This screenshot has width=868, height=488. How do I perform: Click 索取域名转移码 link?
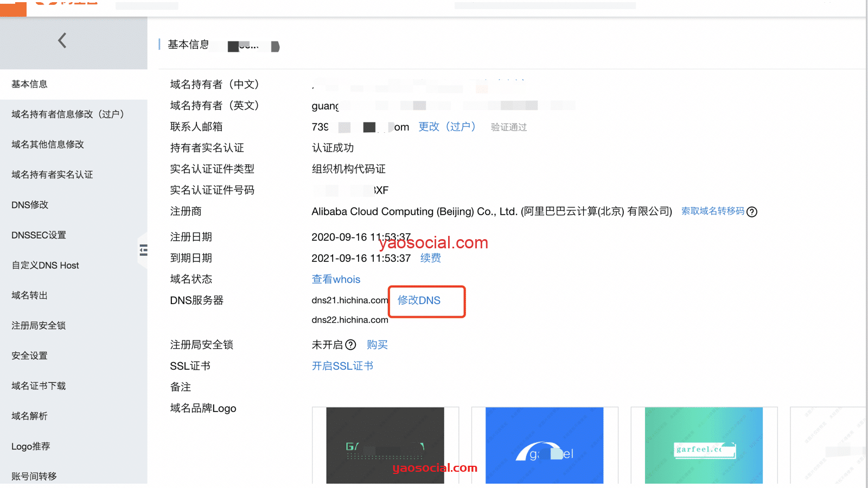tap(712, 211)
